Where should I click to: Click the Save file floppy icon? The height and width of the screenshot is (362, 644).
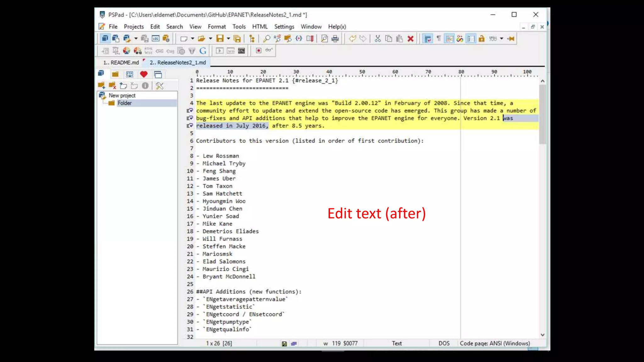pos(220,39)
